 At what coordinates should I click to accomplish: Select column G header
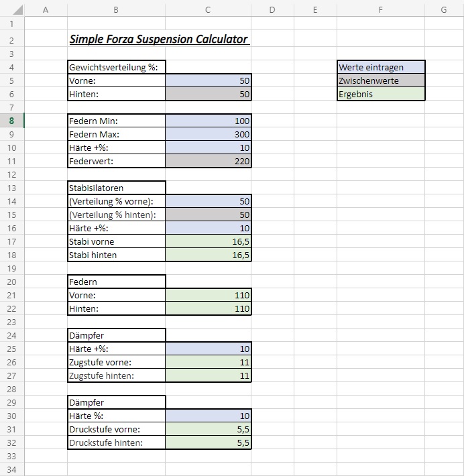click(445, 9)
